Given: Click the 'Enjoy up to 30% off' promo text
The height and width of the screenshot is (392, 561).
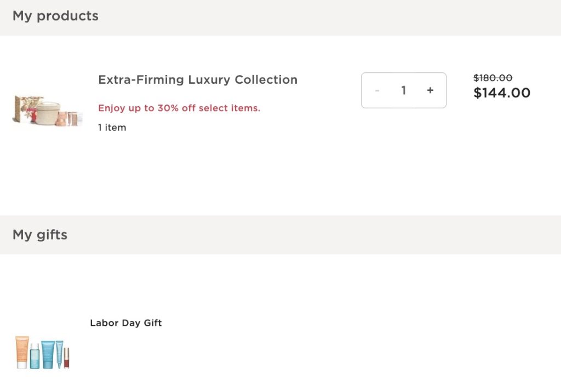Looking at the screenshot, I should (179, 108).
